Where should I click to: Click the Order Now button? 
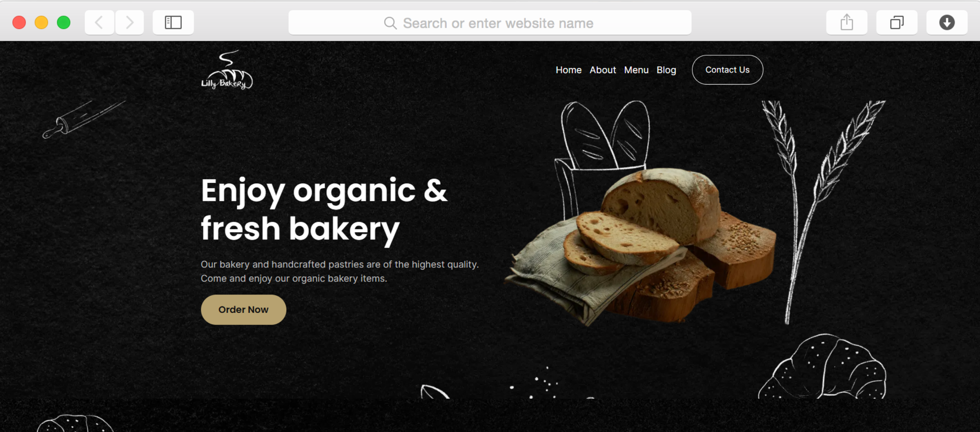click(x=243, y=310)
